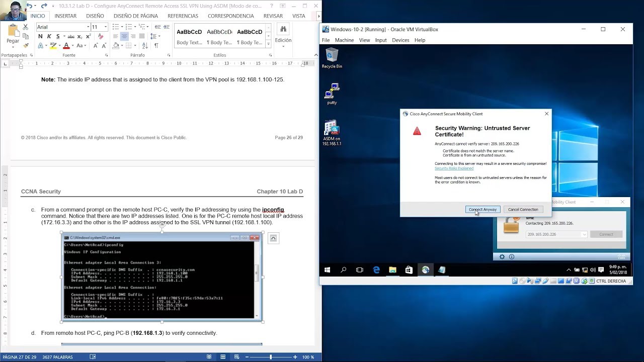Open the ASDM on 192.168.1.1 shortcut
Image resolution: width=644 pixels, height=362 pixels.
pos(332,133)
